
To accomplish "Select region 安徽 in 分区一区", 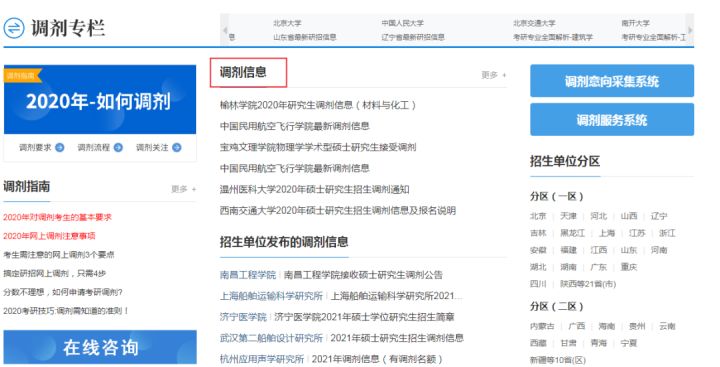I will point(538,250).
